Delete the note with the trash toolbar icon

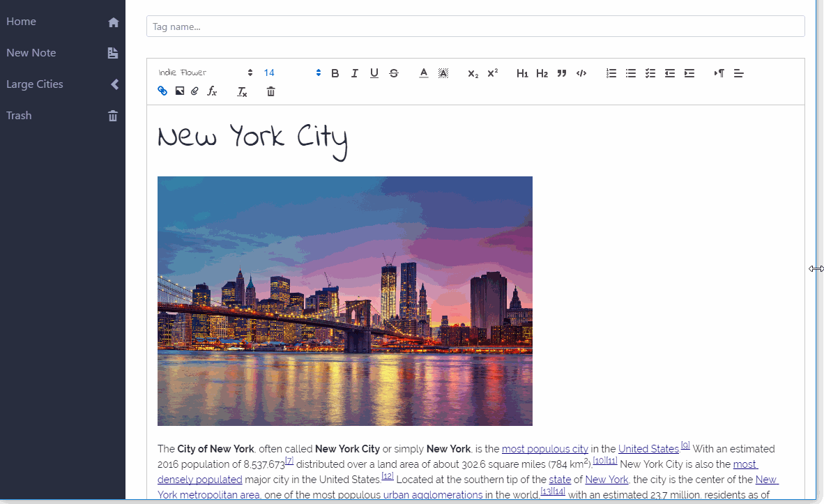point(270,91)
